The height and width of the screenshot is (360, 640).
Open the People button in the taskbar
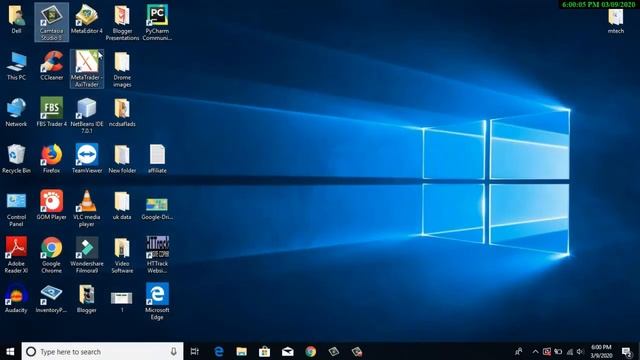(519, 351)
